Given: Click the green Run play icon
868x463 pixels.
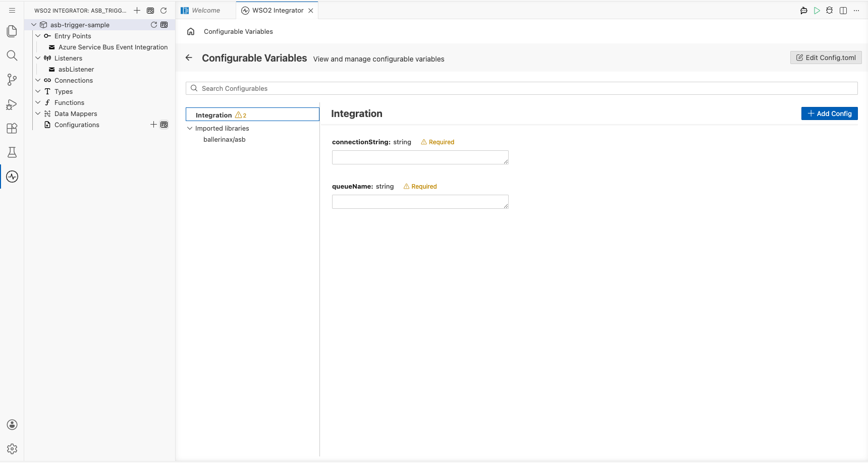Looking at the screenshot, I should pyautogui.click(x=817, y=10).
